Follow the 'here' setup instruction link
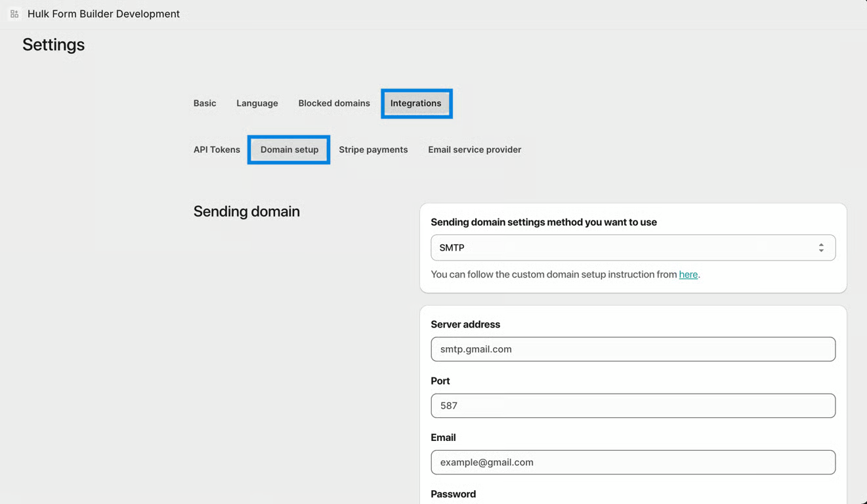 coord(688,274)
